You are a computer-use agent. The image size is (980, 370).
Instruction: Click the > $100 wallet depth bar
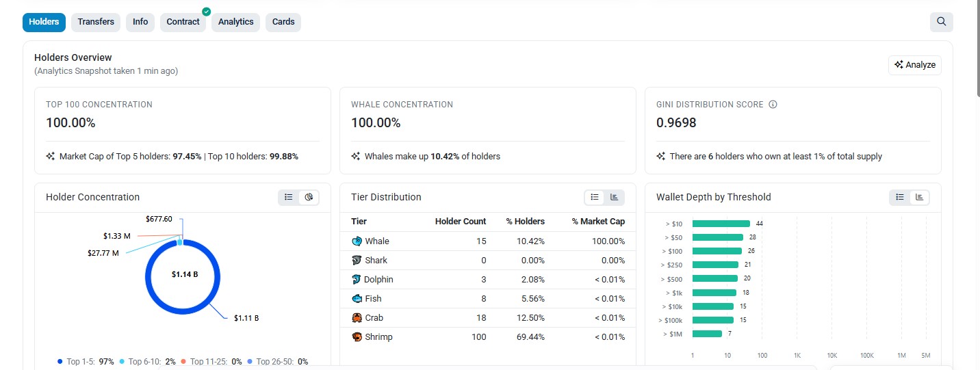point(717,251)
